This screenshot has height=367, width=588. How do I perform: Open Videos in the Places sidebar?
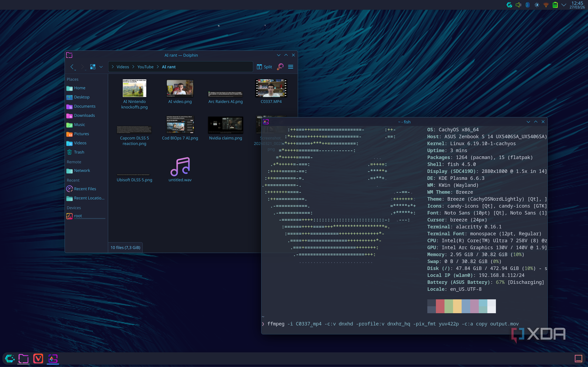point(86,143)
